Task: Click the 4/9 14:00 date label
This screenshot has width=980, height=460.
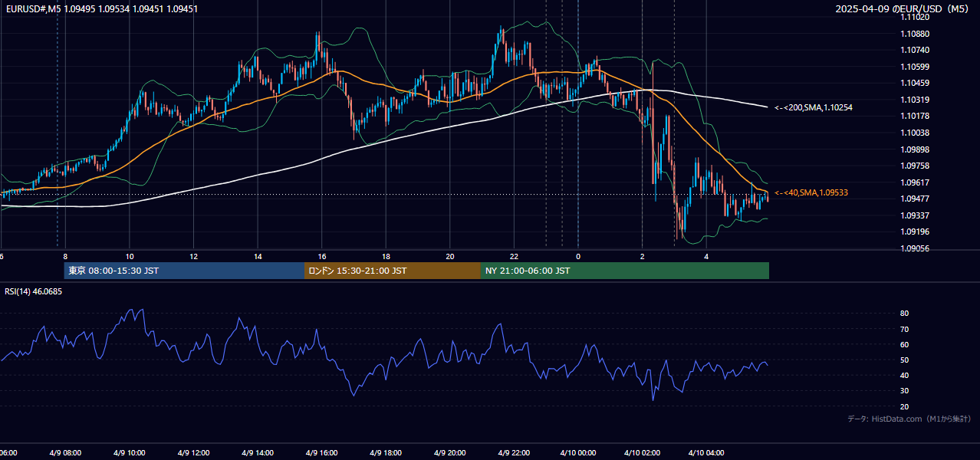Action: [x=258, y=453]
